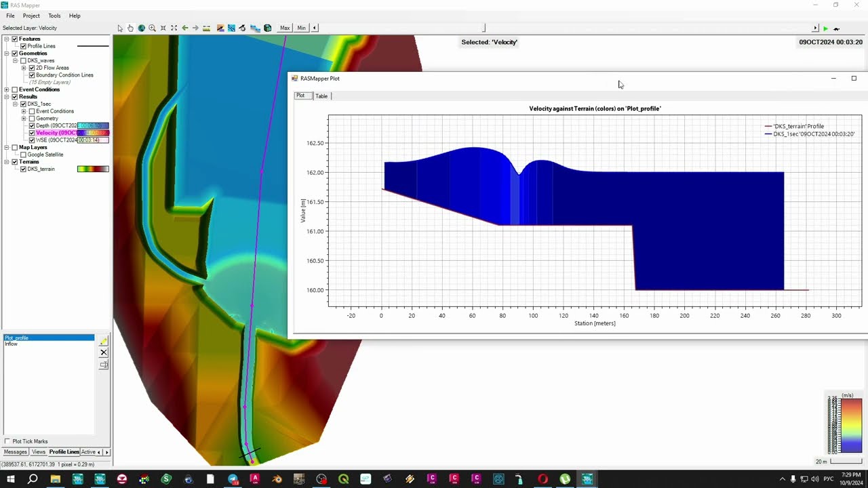Collapse the Geometries tree node

tap(7, 54)
